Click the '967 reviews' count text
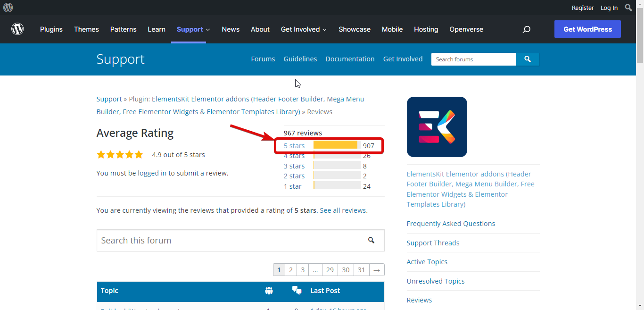The width and height of the screenshot is (644, 310). pyautogui.click(x=303, y=133)
